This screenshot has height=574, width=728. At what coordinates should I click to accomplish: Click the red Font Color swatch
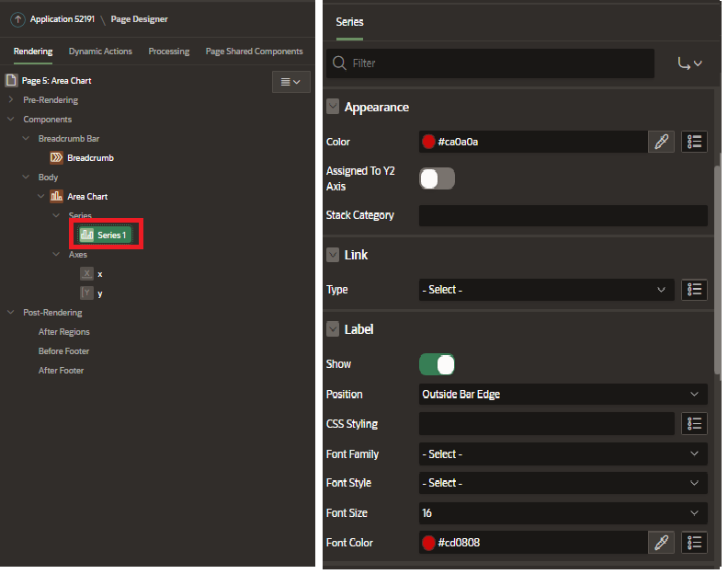428,543
